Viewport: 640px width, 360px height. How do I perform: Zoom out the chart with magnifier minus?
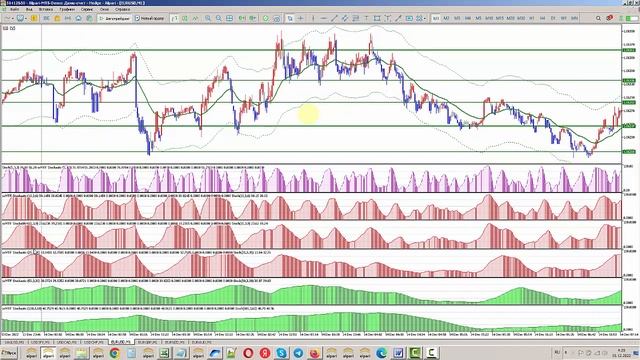tap(219, 18)
